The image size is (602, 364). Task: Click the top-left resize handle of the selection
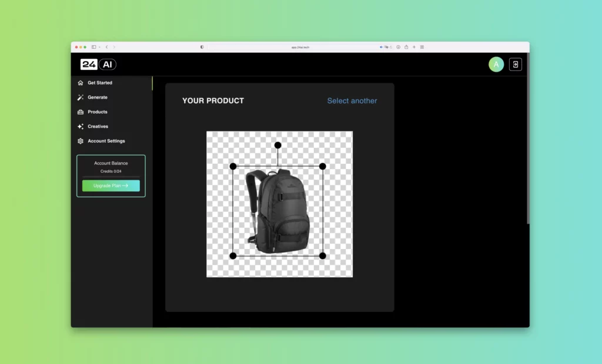[x=233, y=166]
